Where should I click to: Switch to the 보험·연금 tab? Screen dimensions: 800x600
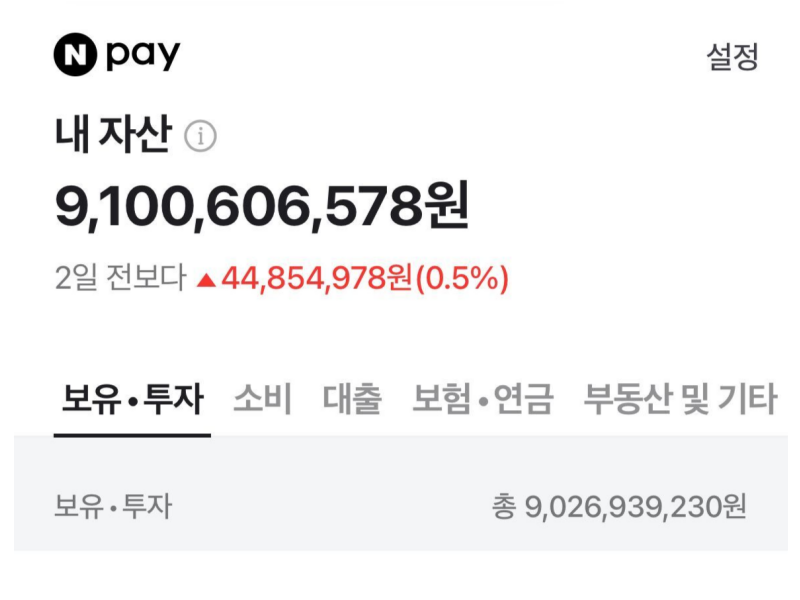[483, 399]
